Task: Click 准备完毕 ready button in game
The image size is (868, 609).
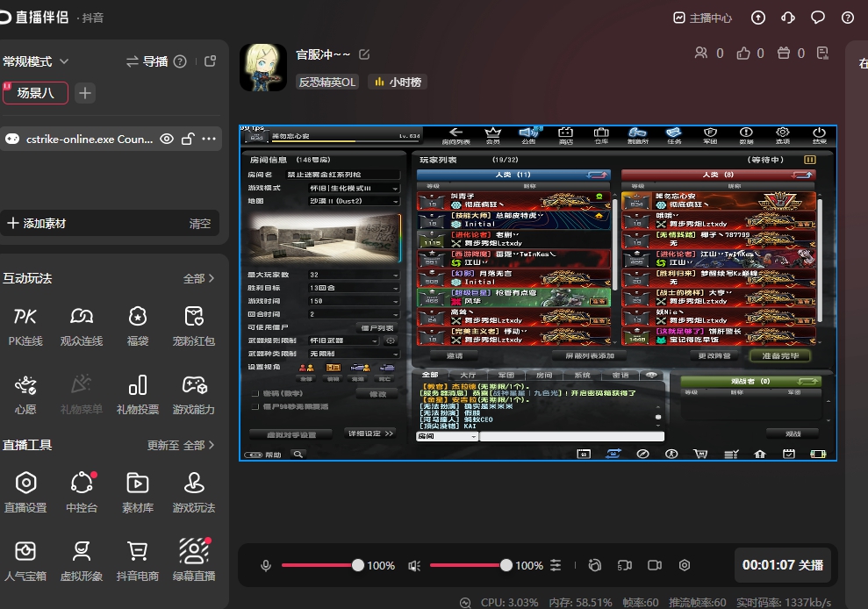Action: pos(780,356)
